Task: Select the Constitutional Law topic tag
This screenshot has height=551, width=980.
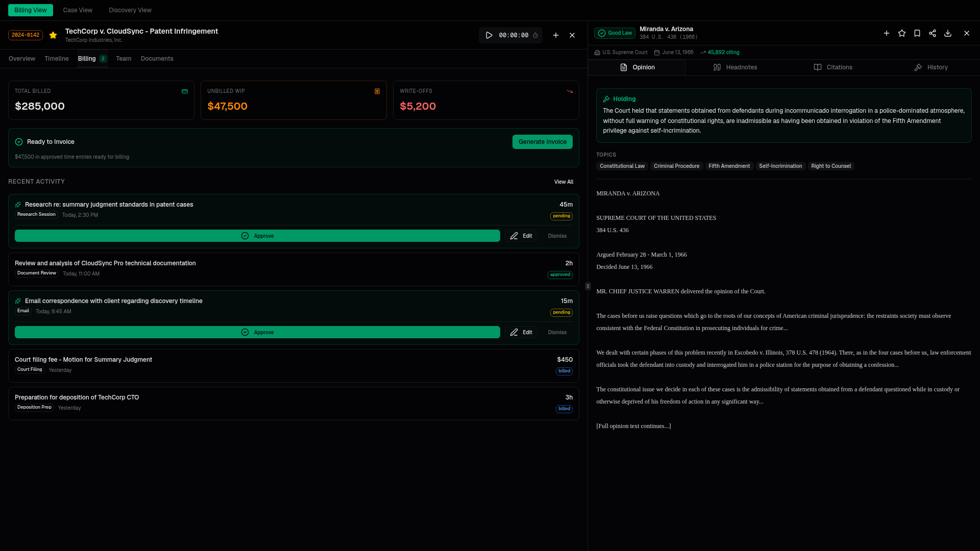Action: [622, 166]
